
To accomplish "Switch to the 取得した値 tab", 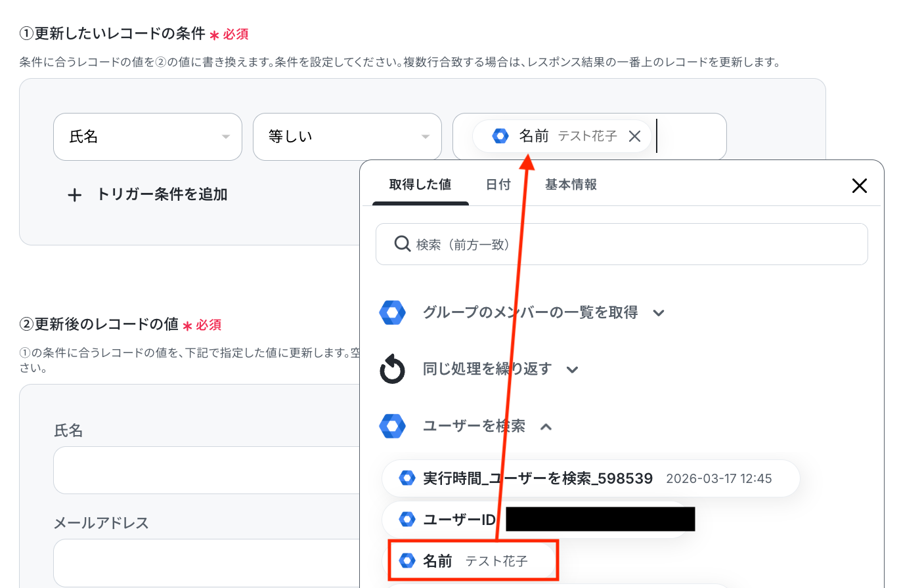I will point(420,184).
